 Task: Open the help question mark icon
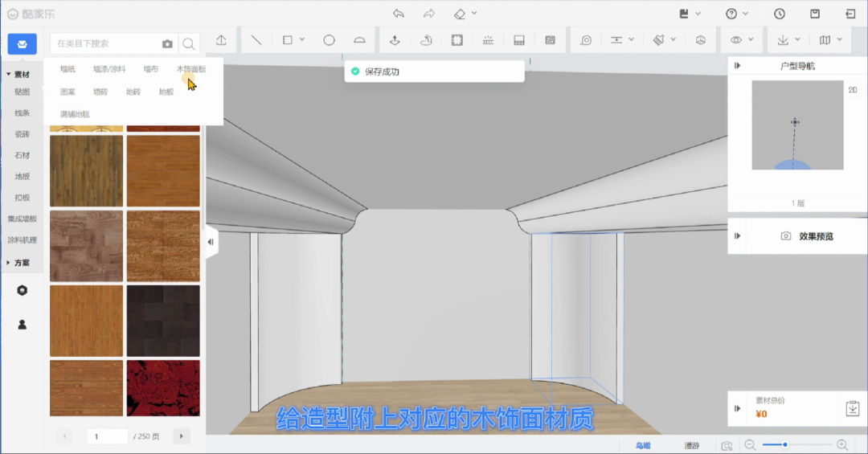pos(731,14)
